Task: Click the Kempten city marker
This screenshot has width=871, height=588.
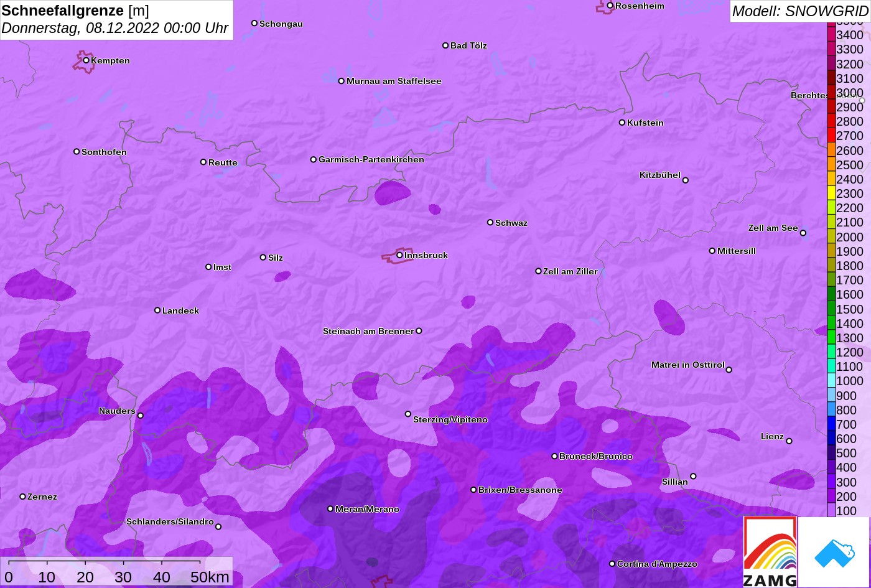Action: tap(86, 60)
